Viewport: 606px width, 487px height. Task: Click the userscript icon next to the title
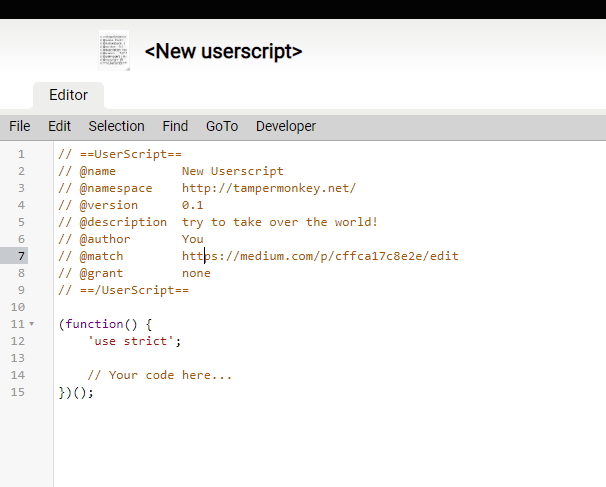114,51
